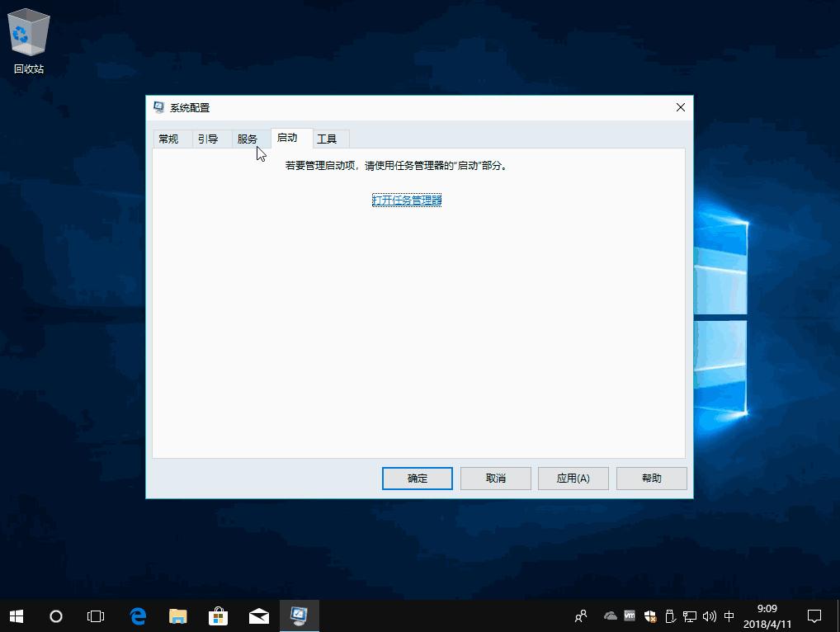The width and height of the screenshot is (840, 632).
Task: Click the 取消 button
Action: pyautogui.click(x=495, y=478)
